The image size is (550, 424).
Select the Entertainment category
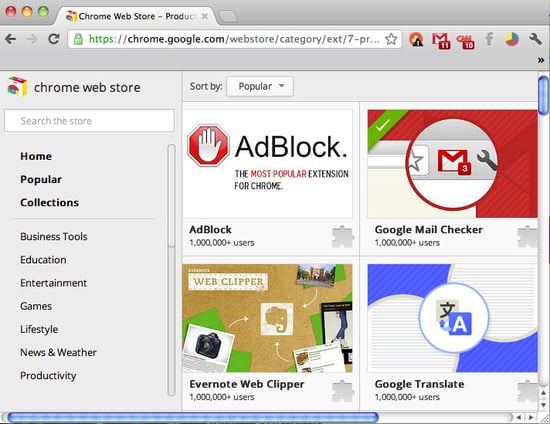[53, 283]
